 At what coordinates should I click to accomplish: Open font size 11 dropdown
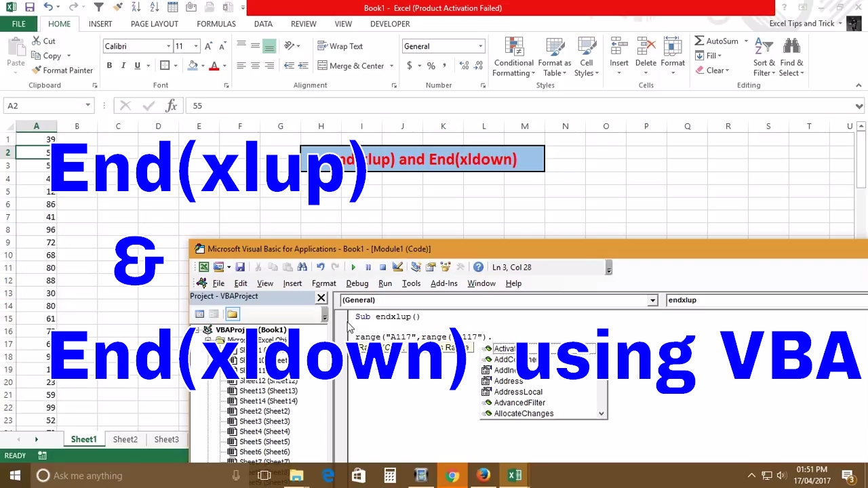[196, 46]
